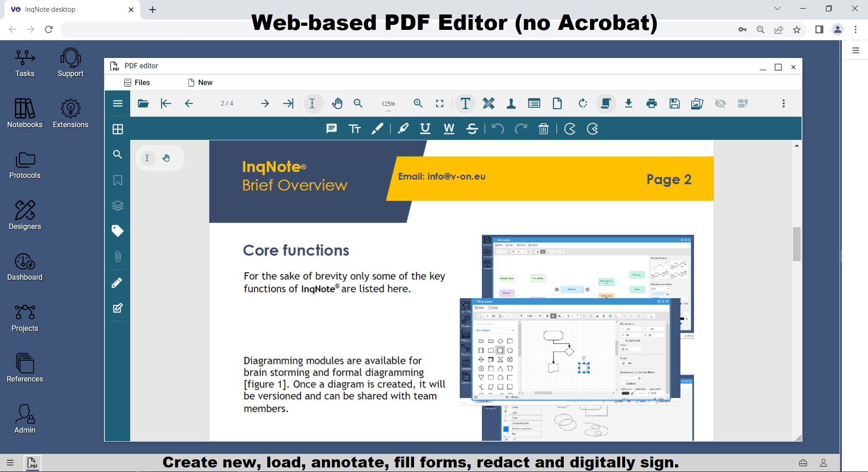Viewport: 868px width, 472px height.
Task: Download the PDF file
Action: tap(628, 104)
